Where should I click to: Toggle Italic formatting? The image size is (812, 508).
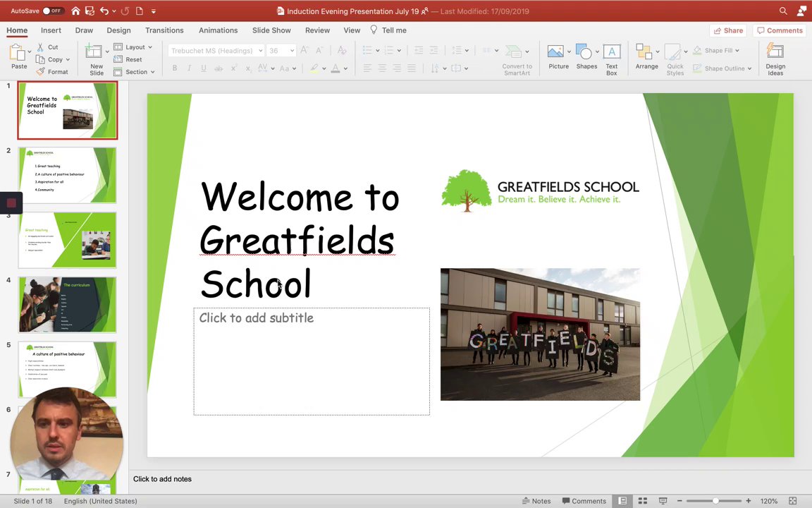[x=189, y=68]
